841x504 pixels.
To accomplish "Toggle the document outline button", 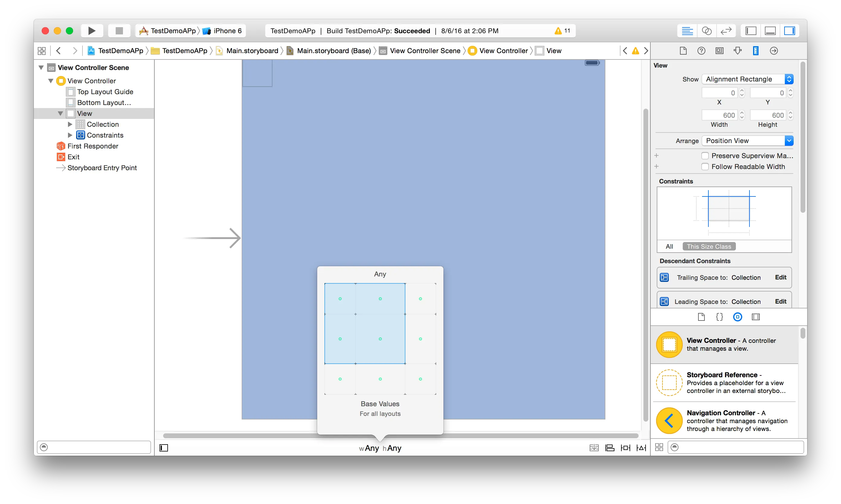I will [164, 448].
